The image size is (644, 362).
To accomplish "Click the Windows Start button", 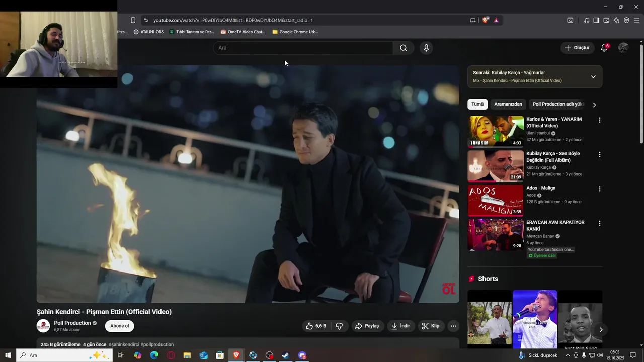I will point(8,355).
